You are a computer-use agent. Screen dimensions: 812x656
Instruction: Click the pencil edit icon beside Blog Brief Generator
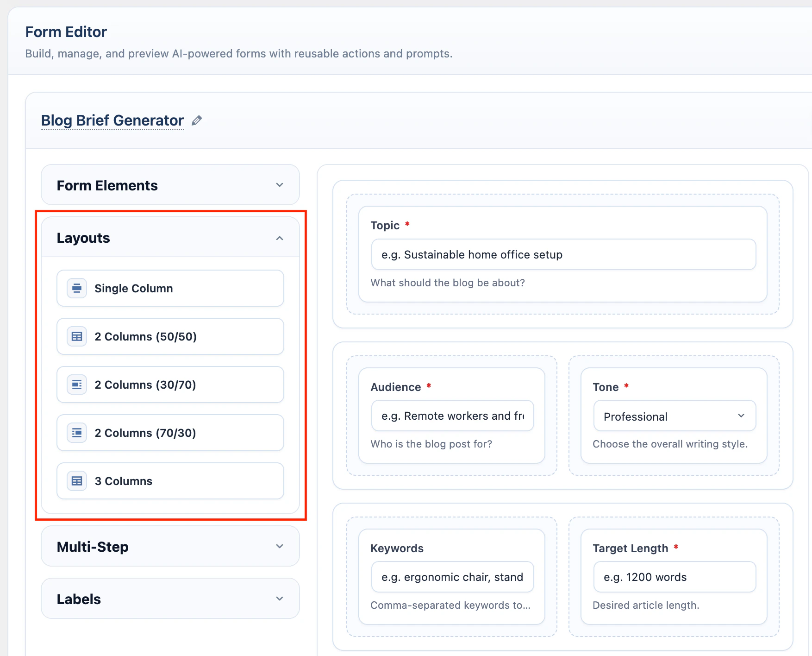[x=197, y=120]
